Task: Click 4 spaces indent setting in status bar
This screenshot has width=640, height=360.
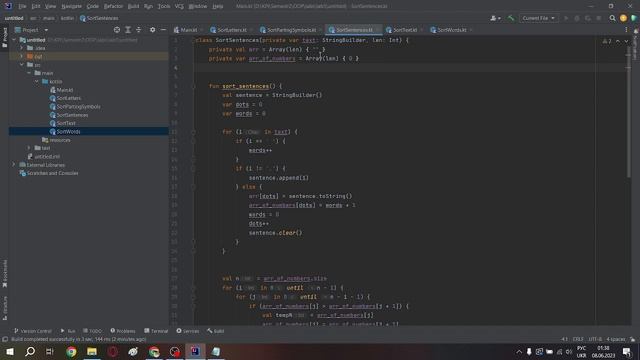Action: (616, 339)
